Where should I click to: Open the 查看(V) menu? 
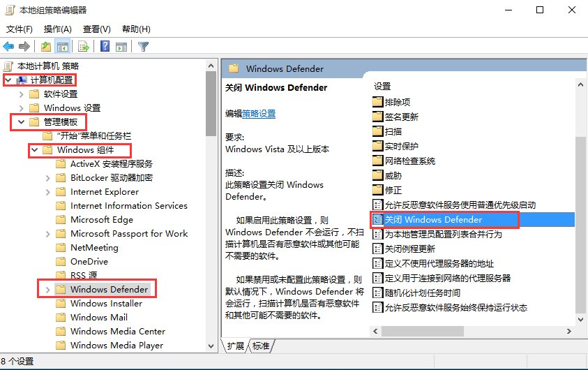pyautogui.click(x=96, y=29)
